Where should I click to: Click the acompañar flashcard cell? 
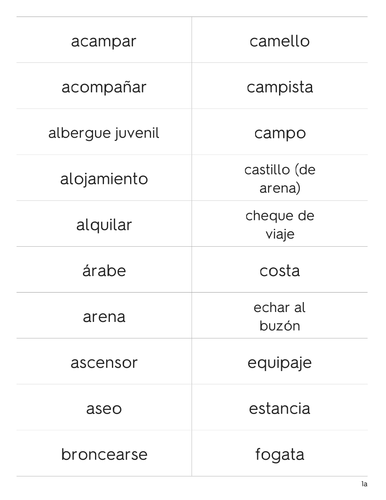point(104,85)
